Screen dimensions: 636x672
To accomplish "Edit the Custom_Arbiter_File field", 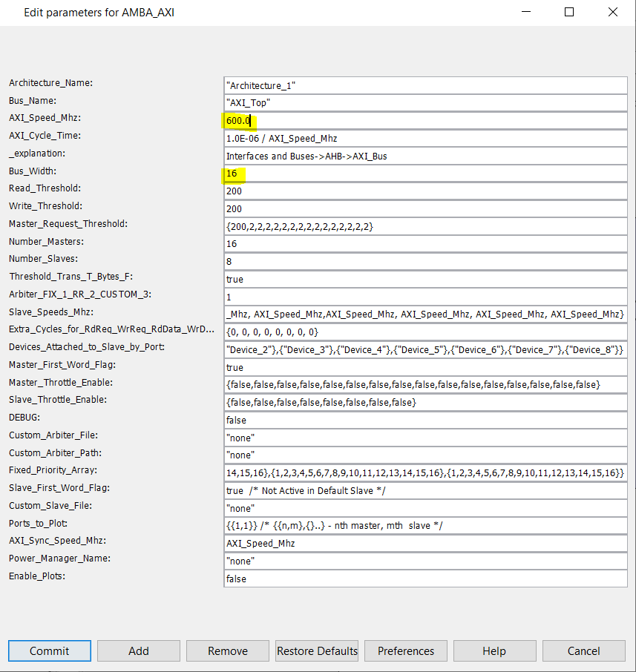I will [x=425, y=438].
